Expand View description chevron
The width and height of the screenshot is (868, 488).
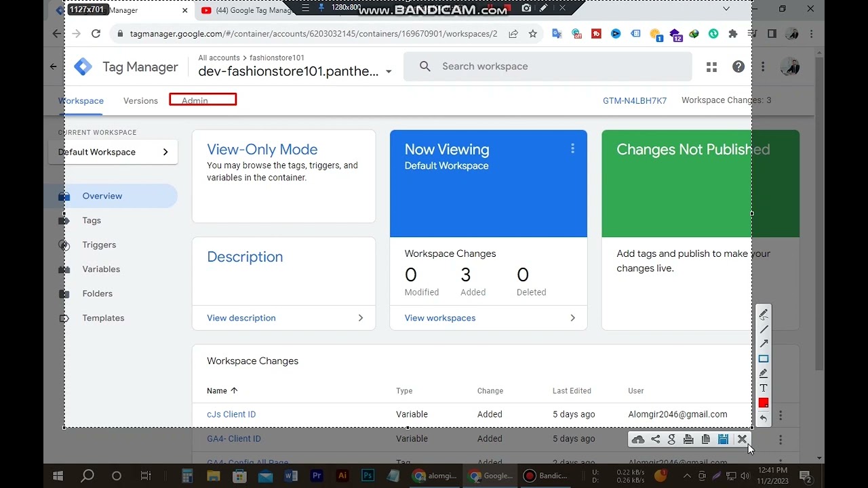coord(360,318)
